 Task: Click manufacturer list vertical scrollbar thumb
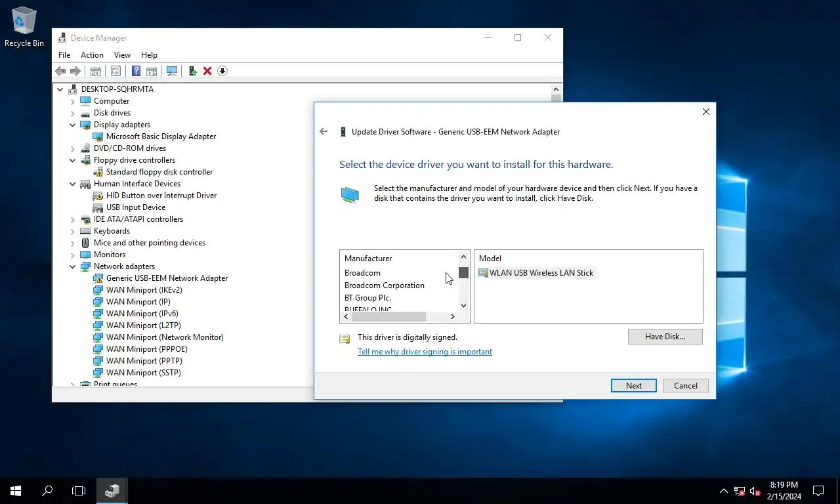(463, 273)
